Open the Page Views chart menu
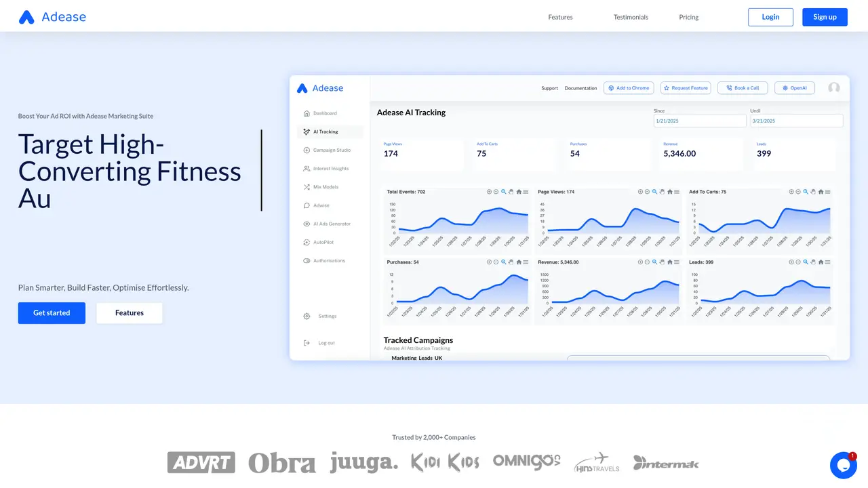The height and width of the screenshot is (488, 868). pos(677,192)
